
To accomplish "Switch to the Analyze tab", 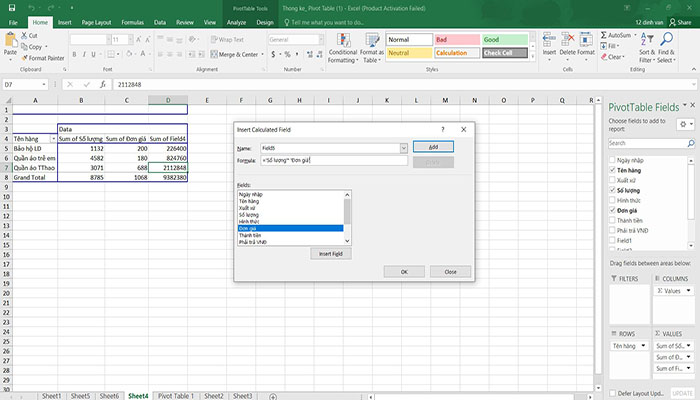I will coord(236,22).
